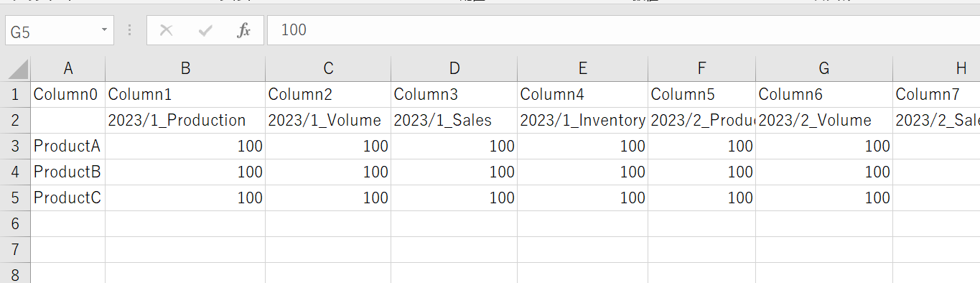
Task: Click the truncated 2023/2_Produ cell in column F
Action: click(701, 120)
